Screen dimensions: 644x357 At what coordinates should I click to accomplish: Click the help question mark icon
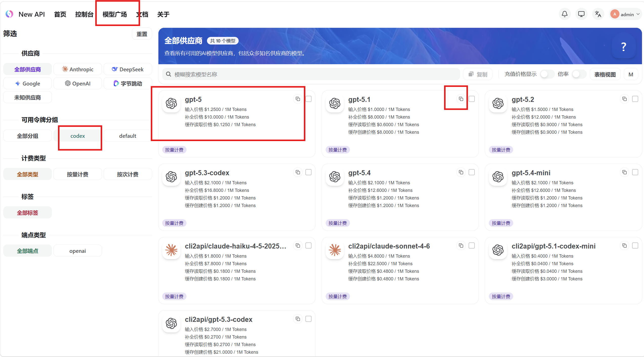point(624,47)
